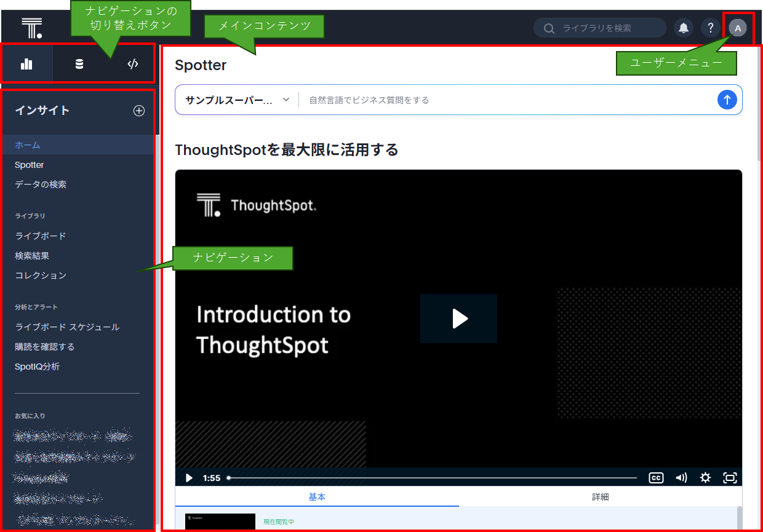This screenshot has width=763, height=532.
Task: Submit the Spotter question with arrow button
Action: pyautogui.click(x=727, y=100)
